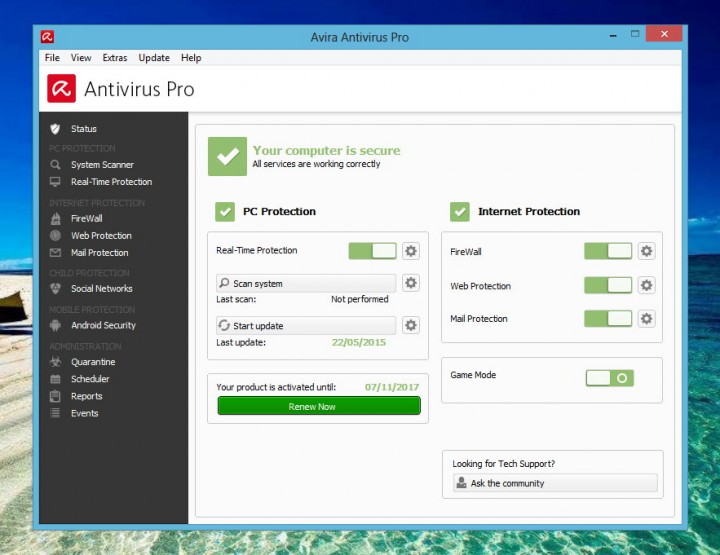Click the Social Networks icon in the sidebar
Screen dimensions: 720x555
(55, 288)
